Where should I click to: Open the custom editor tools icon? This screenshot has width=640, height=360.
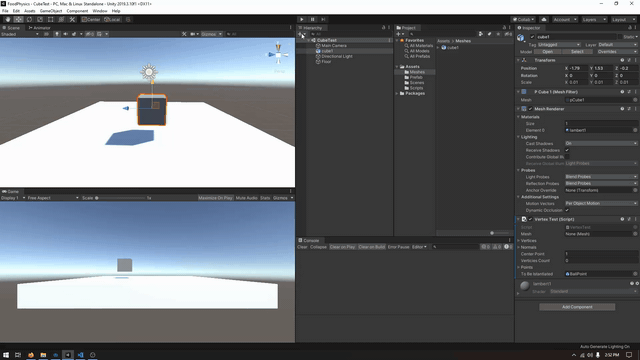click(72, 19)
